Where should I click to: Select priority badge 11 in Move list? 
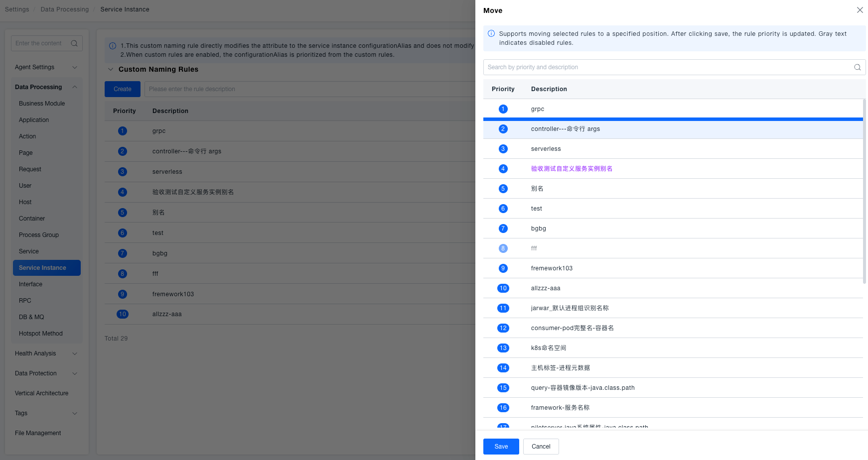(503, 308)
